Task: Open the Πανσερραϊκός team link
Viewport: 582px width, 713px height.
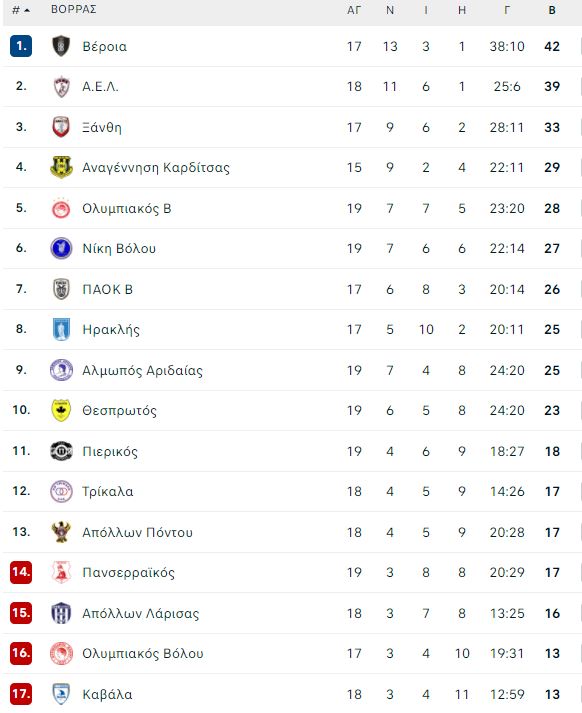Action: [129, 572]
